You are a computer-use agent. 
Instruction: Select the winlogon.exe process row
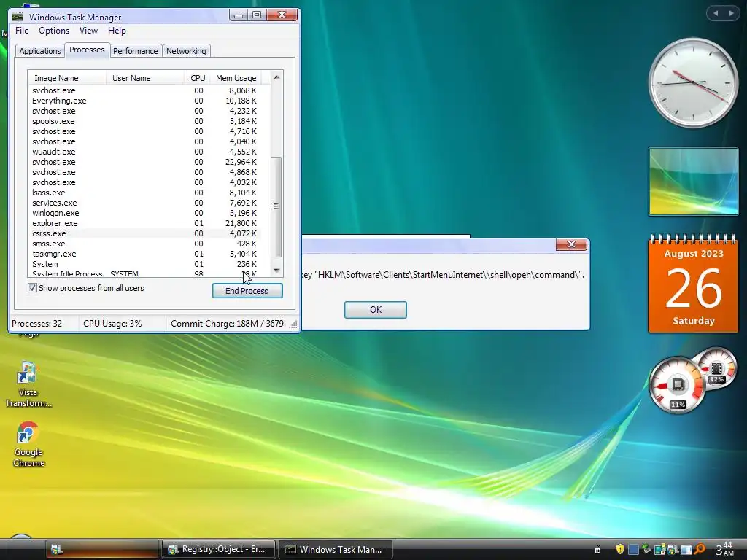click(x=149, y=213)
